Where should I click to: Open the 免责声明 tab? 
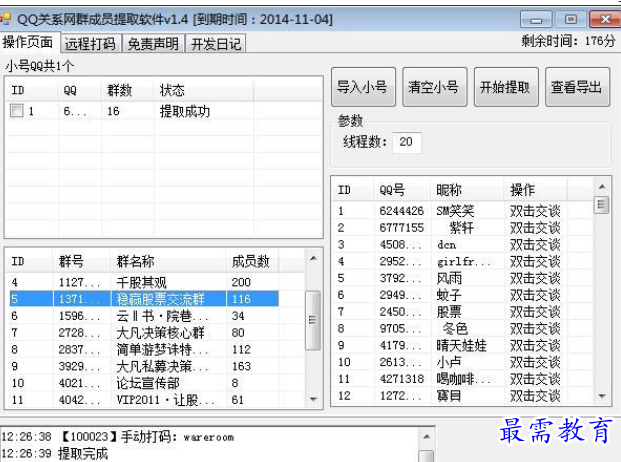point(153,44)
